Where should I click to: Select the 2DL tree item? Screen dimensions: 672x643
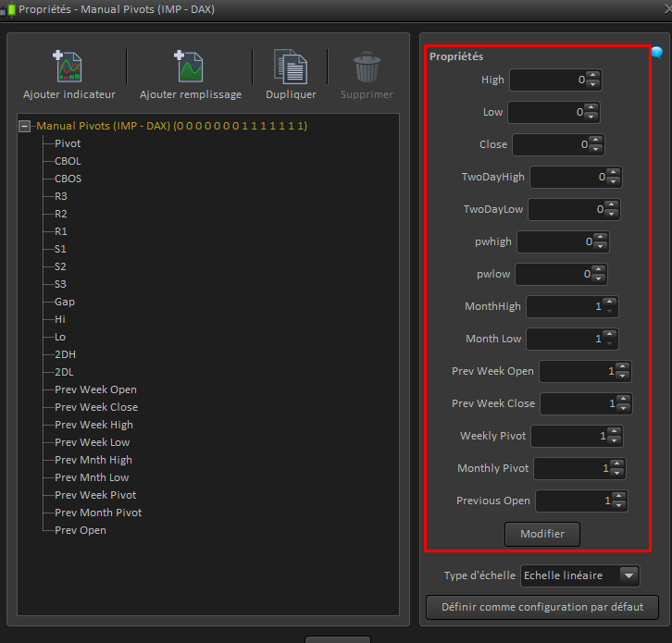[x=64, y=372]
